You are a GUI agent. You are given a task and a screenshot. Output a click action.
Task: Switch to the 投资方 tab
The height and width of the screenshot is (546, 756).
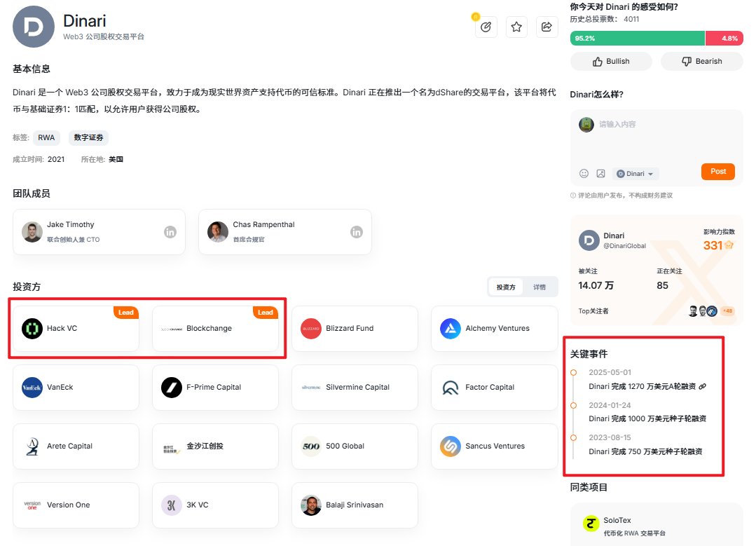pyautogui.click(x=506, y=287)
